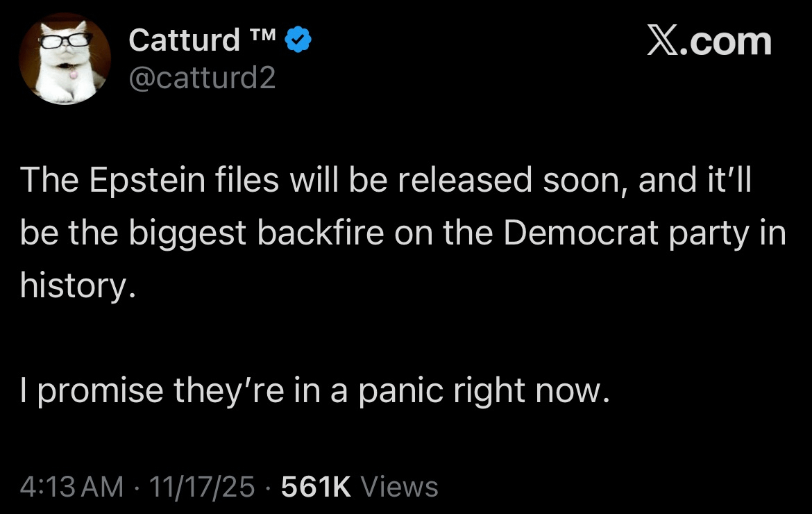
Task: Open the Catturd display name link
Action: coord(184,41)
